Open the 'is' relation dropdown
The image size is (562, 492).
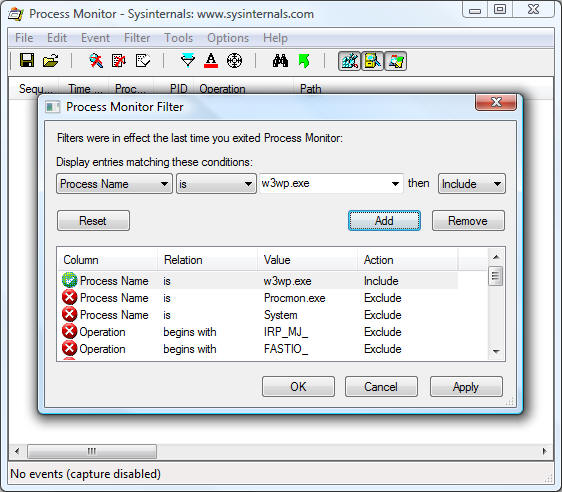coord(216,184)
